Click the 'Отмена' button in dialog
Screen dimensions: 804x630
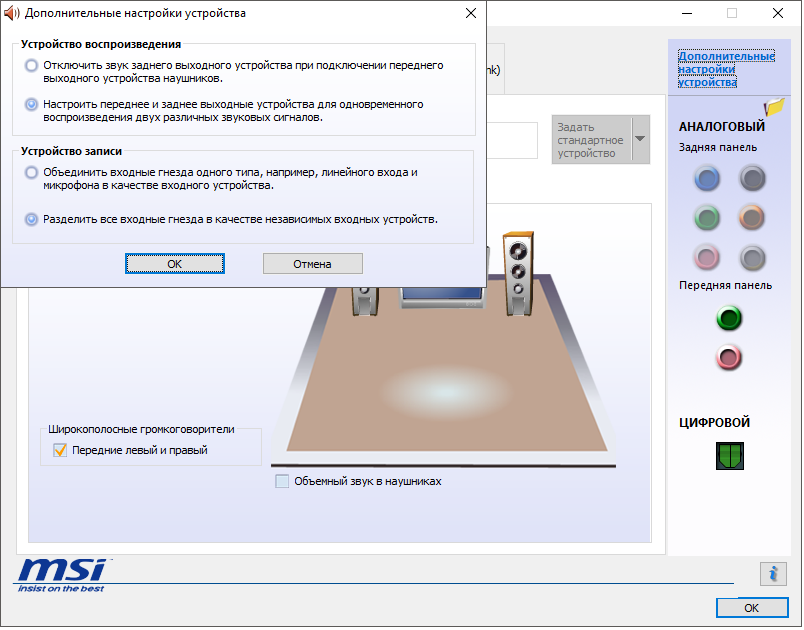tap(312, 264)
